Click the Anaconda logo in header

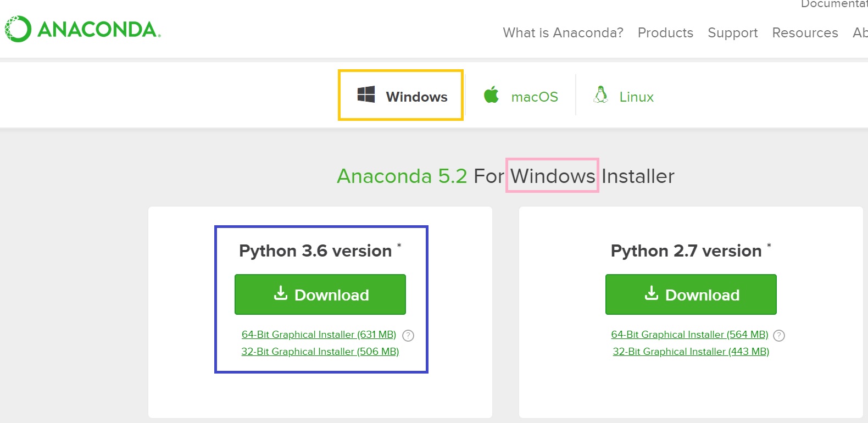coord(83,29)
